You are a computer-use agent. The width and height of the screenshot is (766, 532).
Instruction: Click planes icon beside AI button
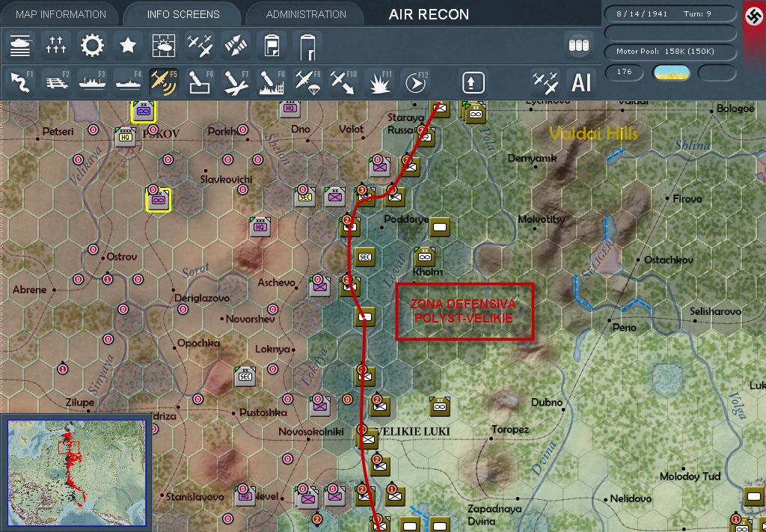point(545,82)
